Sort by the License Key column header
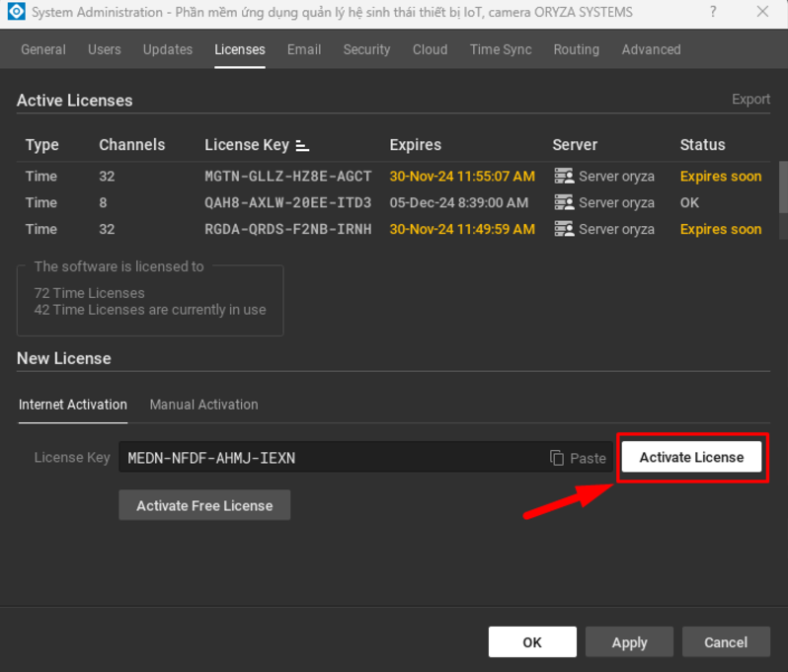Viewport: 788px width, 672px height. [247, 145]
